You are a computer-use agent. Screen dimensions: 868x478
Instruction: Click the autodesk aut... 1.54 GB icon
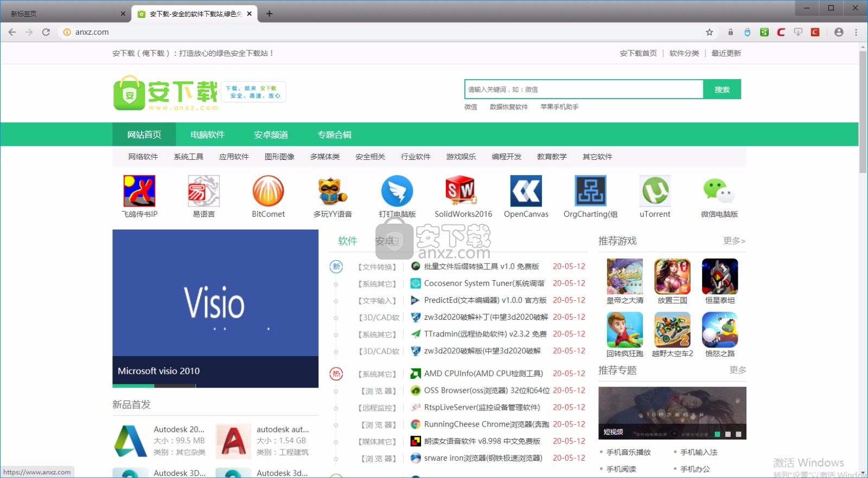(233, 441)
